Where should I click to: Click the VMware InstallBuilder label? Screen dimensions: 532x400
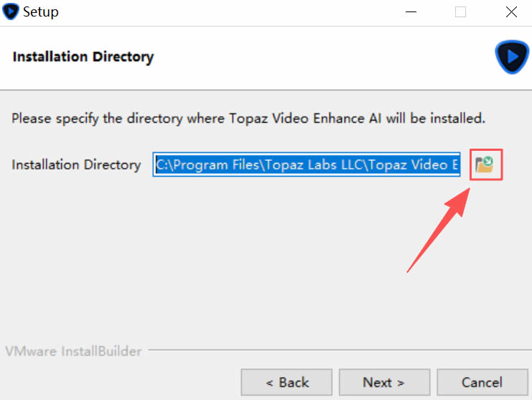tap(73, 352)
